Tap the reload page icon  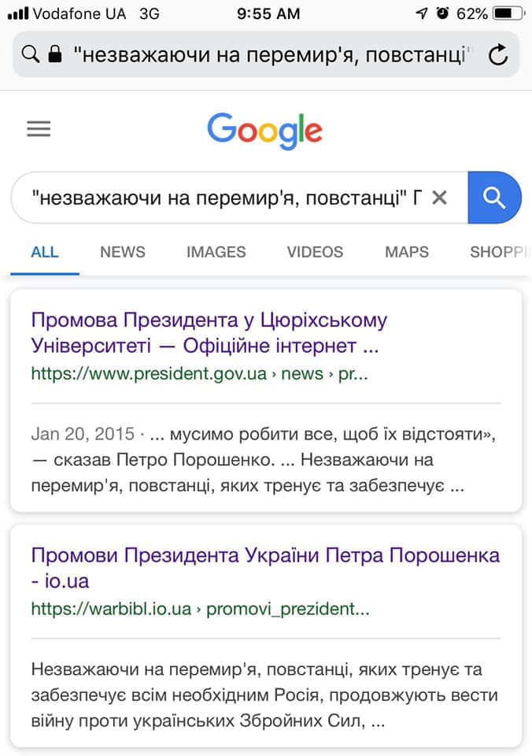pos(497,54)
